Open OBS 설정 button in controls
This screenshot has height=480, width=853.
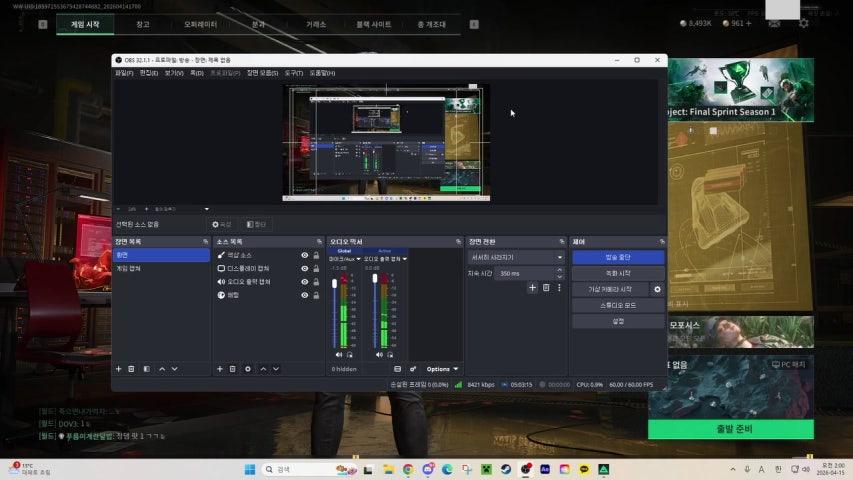[x=618, y=322]
